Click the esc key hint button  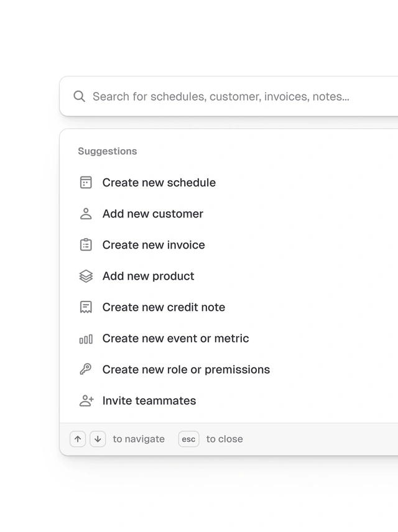tap(189, 439)
